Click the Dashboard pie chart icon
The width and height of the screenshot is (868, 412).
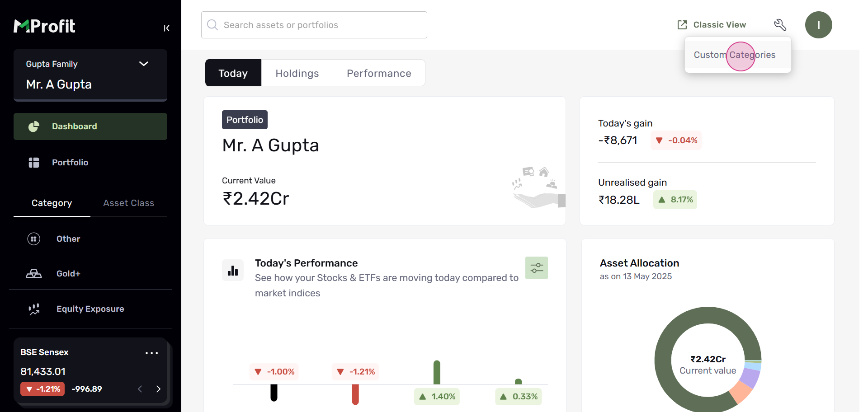pos(34,126)
